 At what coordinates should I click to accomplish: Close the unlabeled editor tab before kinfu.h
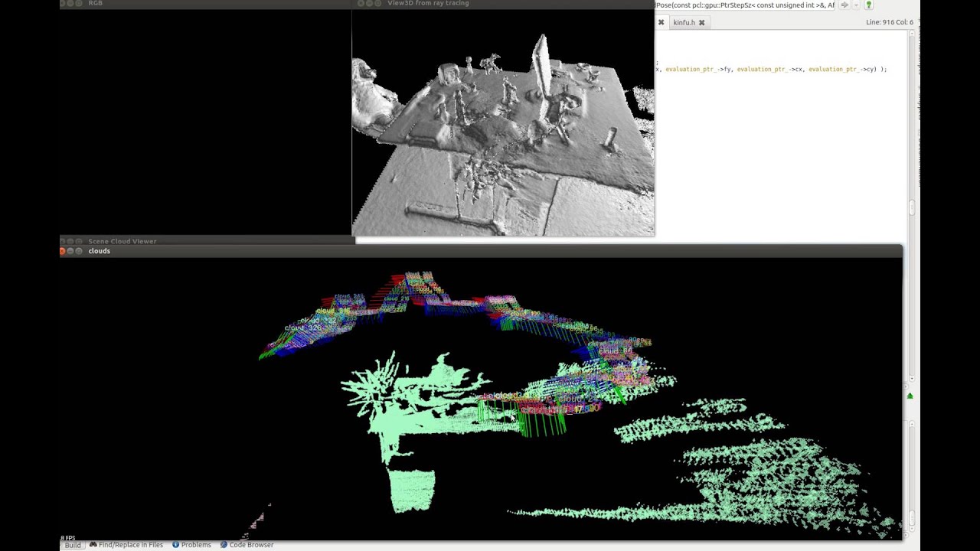tap(661, 22)
